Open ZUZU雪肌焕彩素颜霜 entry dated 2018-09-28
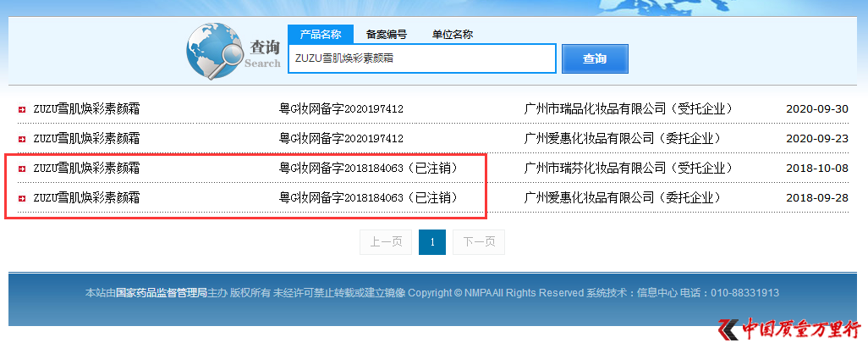 [86, 197]
